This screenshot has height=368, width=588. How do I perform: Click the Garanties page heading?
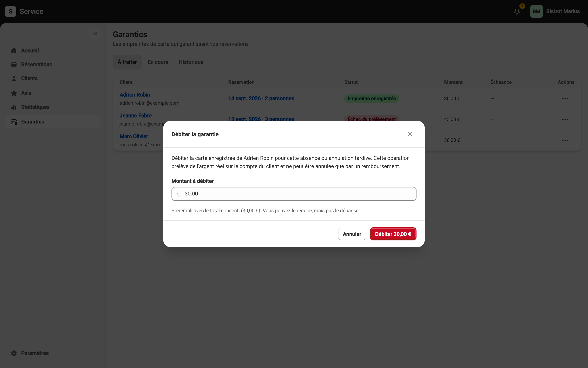point(130,35)
